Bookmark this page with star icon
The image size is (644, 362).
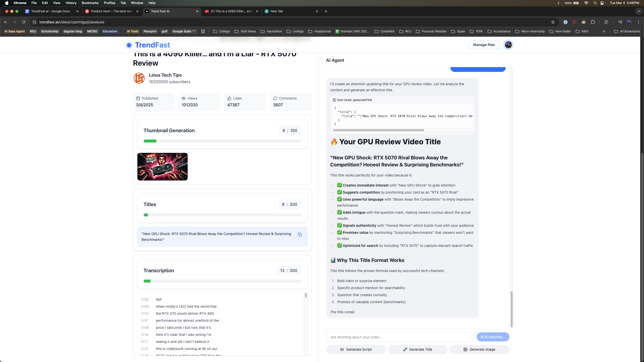pyautogui.click(x=553, y=22)
